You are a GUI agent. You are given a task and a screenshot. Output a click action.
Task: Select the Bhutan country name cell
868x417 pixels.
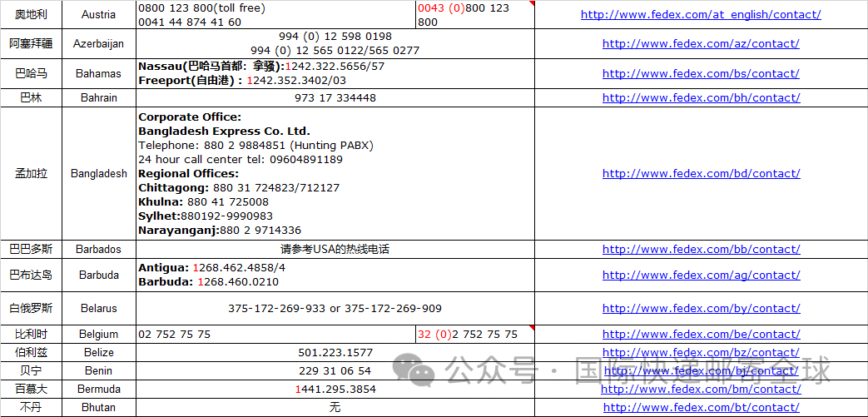coord(98,408)
